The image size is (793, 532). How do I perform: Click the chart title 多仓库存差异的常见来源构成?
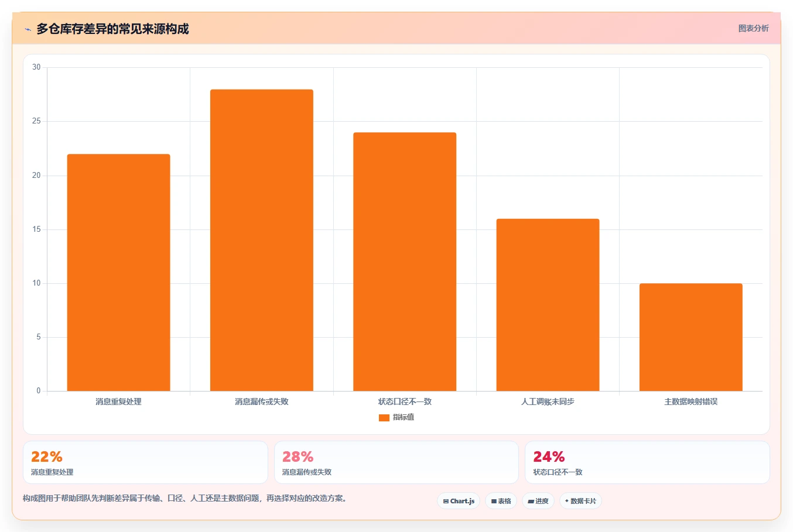pos(112,29)
